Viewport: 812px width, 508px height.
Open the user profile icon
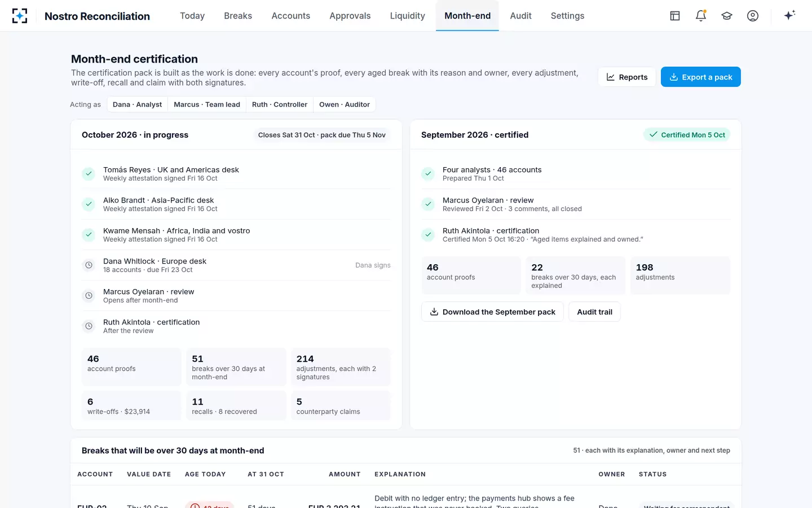coord(753,16)
